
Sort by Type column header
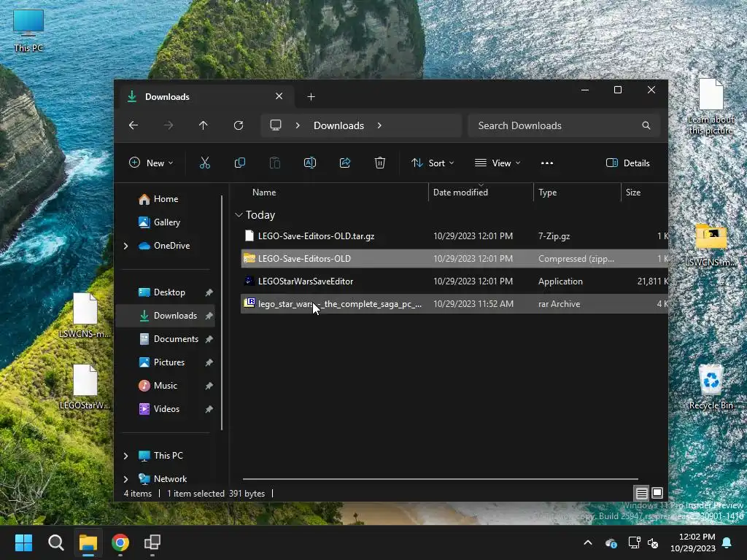[547, 192]
